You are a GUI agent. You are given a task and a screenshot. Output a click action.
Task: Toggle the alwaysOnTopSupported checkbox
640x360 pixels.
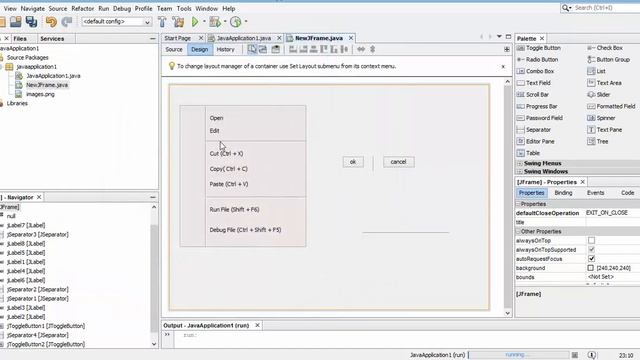point(591,249)
